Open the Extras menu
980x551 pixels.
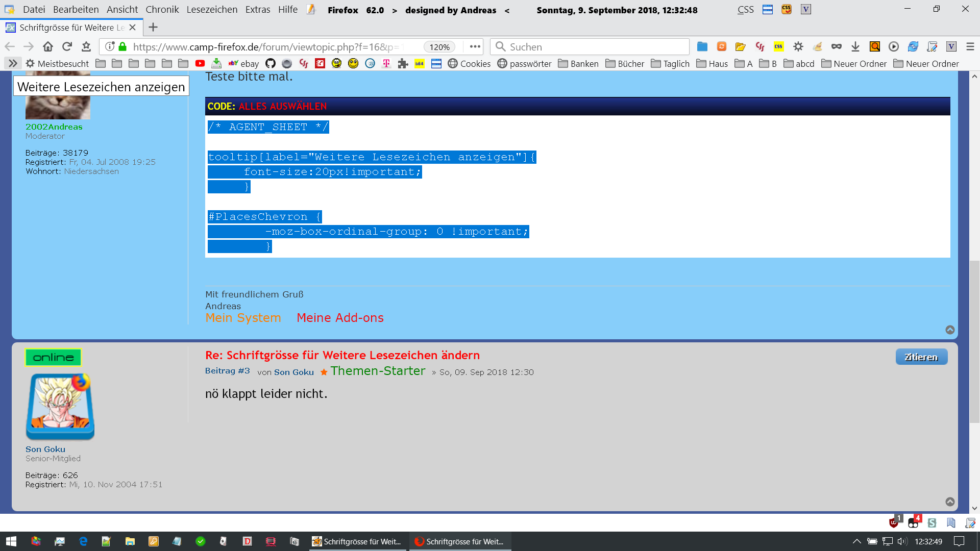click(x=257, y=10)
